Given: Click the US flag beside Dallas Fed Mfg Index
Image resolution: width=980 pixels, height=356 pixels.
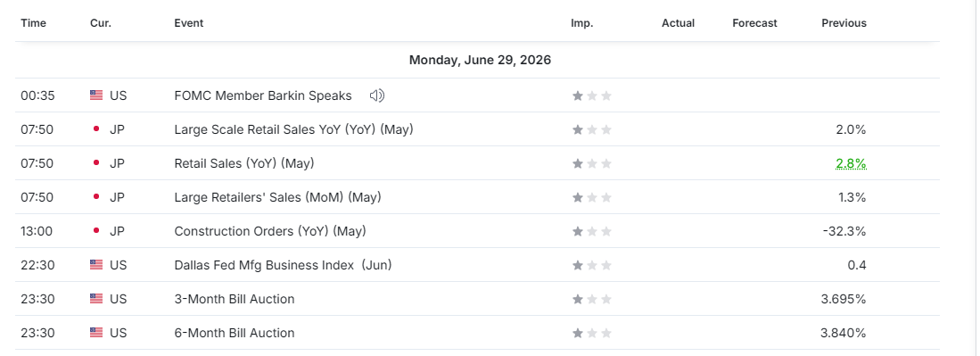Looking at the screenshot, I should [96, 265].
